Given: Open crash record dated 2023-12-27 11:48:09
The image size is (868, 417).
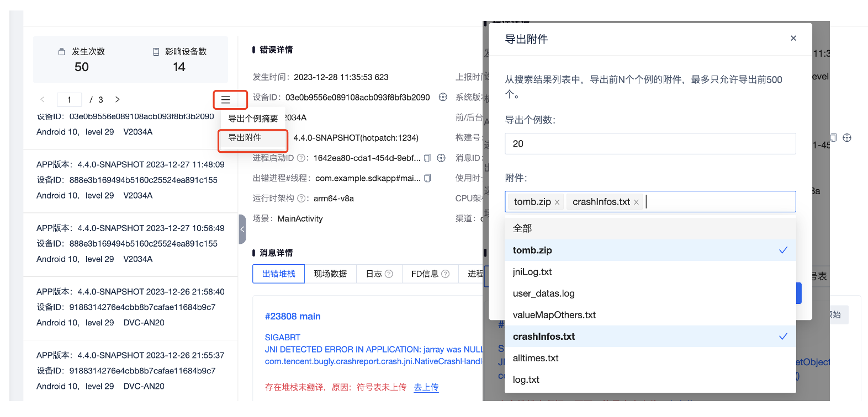Looking at the screenshot, I should (x=130, y=180).
